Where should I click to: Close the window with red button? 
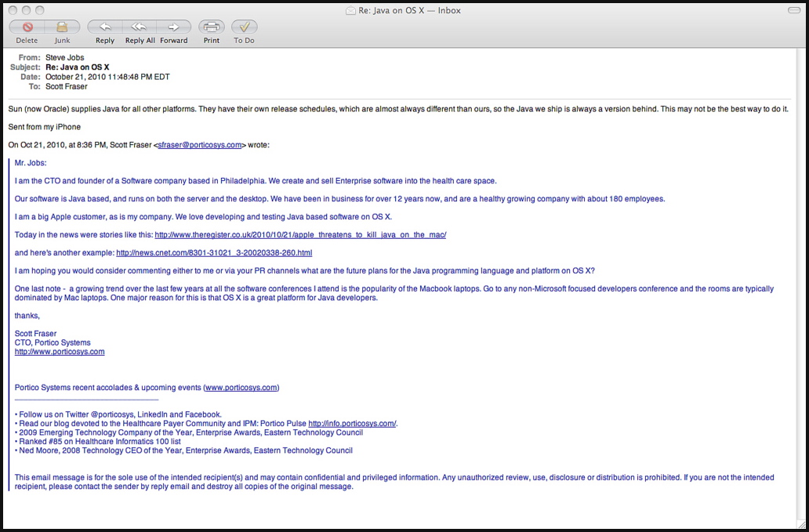pyautogui.click(x=14, y=10)
